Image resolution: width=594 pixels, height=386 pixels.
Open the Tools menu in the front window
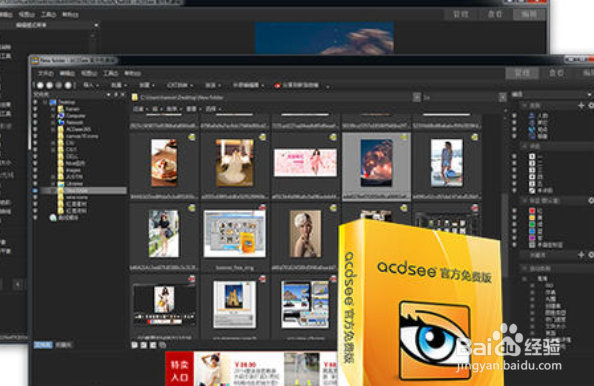coord(111,73)
